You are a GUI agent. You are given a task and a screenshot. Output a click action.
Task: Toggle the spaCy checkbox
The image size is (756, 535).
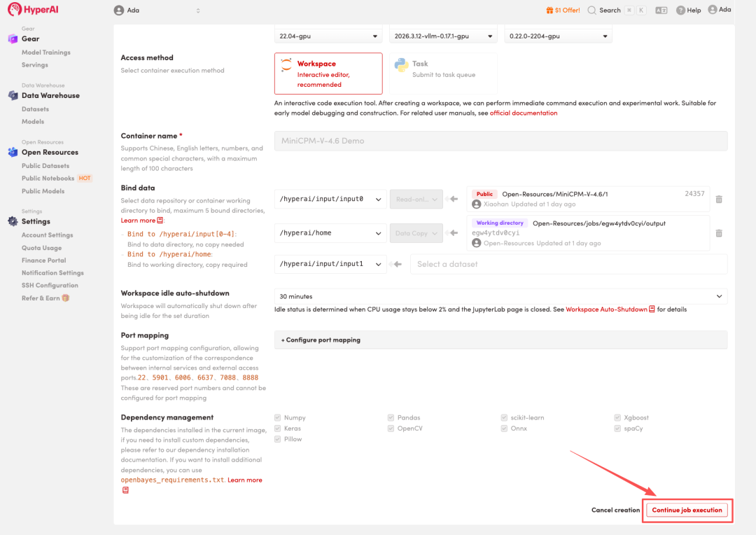click(617, 429)
